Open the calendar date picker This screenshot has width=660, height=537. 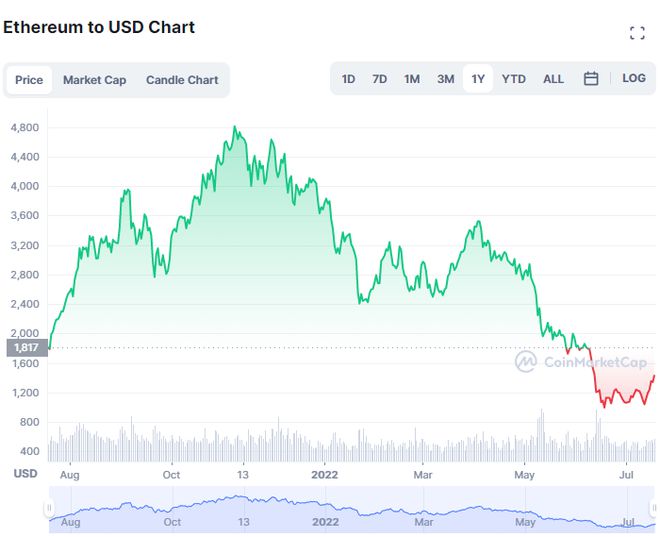click(591, 79)
